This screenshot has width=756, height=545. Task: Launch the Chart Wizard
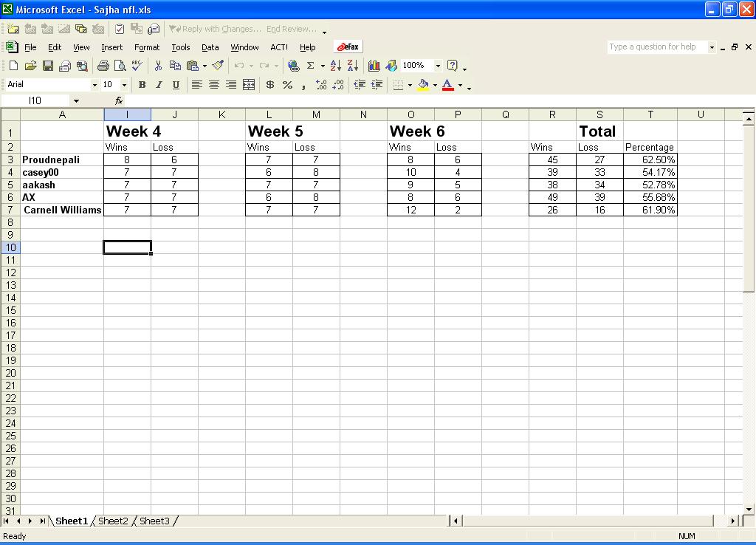coord(374,66)
